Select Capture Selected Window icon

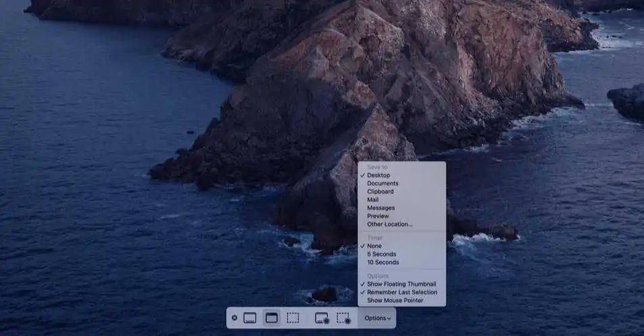pyautogui.click(x=272, y=318)
